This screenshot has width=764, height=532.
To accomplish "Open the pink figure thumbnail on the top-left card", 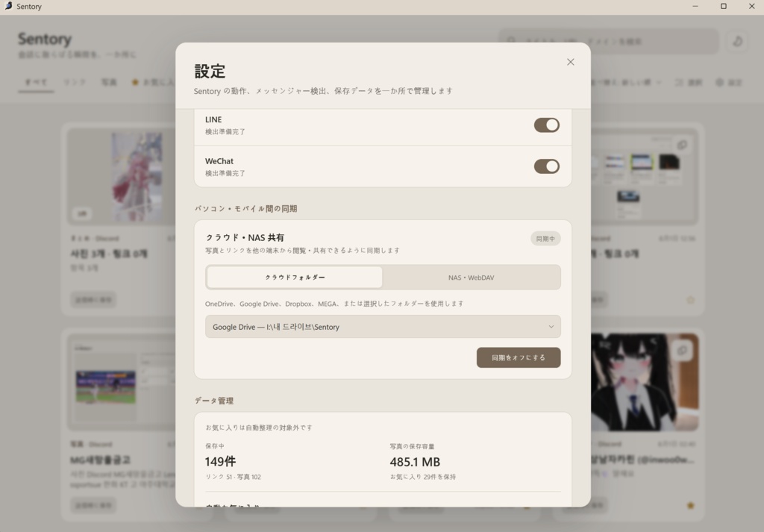I will pyautogui.click(x=122, y=176).
